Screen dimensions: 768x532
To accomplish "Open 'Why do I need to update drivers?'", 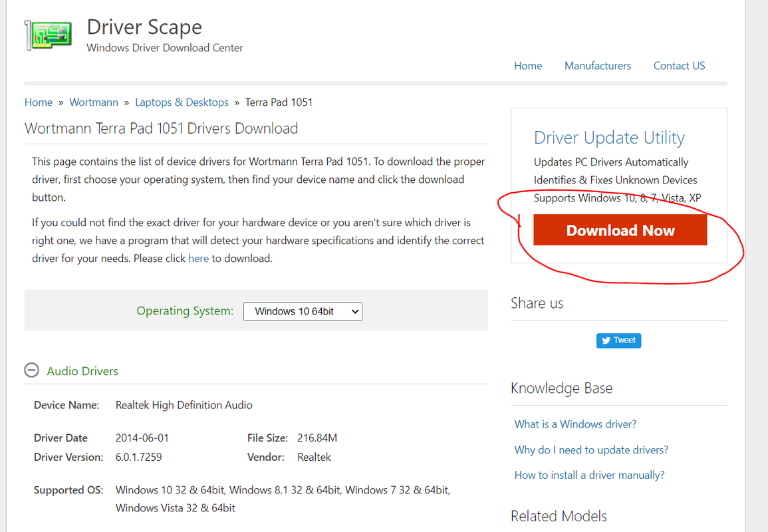I will tap(591, 450).
